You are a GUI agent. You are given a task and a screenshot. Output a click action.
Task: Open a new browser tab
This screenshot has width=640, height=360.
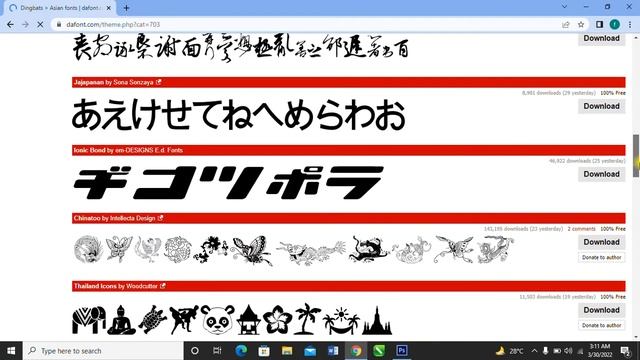pos(126,8)
